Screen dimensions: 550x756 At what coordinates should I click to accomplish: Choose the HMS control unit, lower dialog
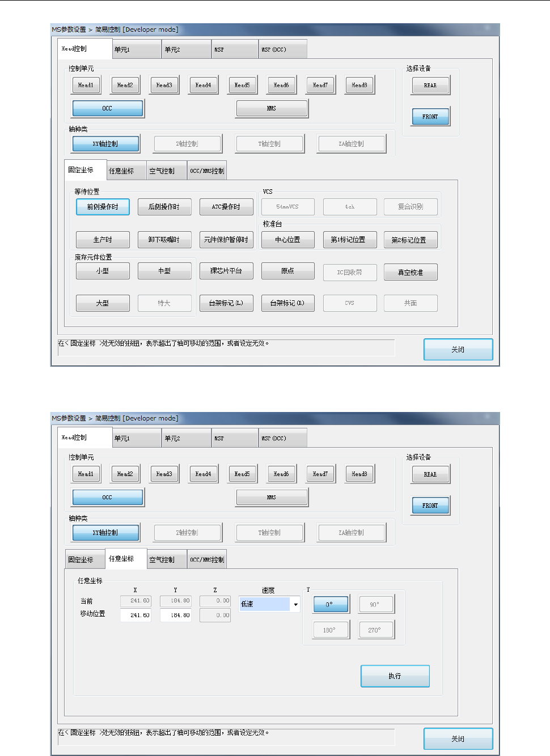click(x=272, y=498)
